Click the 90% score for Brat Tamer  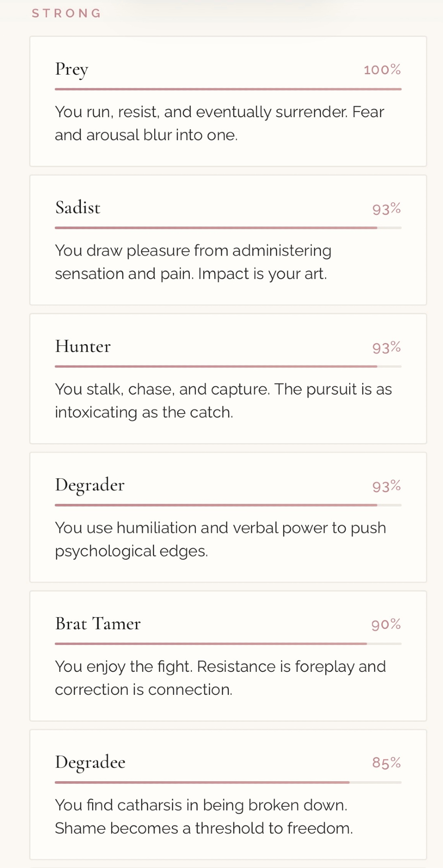click(386, 625)
